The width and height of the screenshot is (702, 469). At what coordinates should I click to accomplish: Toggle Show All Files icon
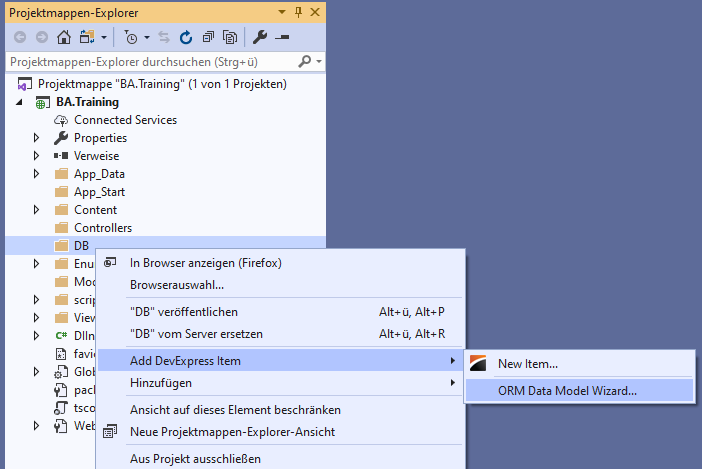pyautogui.click(x=230, y=37)
